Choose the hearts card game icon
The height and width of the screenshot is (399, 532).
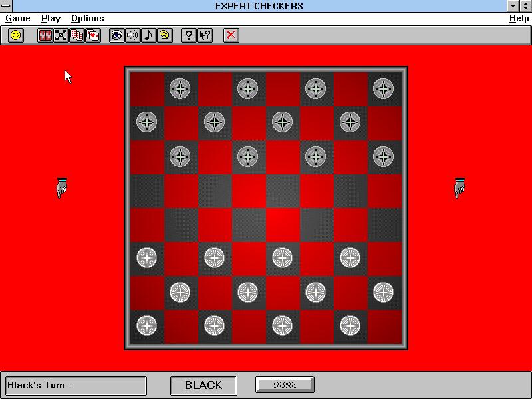click(x=93, y=35)
